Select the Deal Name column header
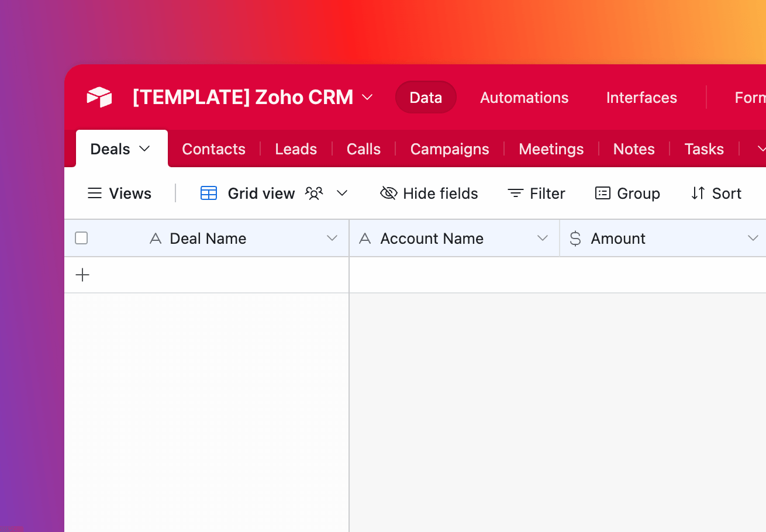The width and height of the screenshot is (766, 532). [207, 239]
